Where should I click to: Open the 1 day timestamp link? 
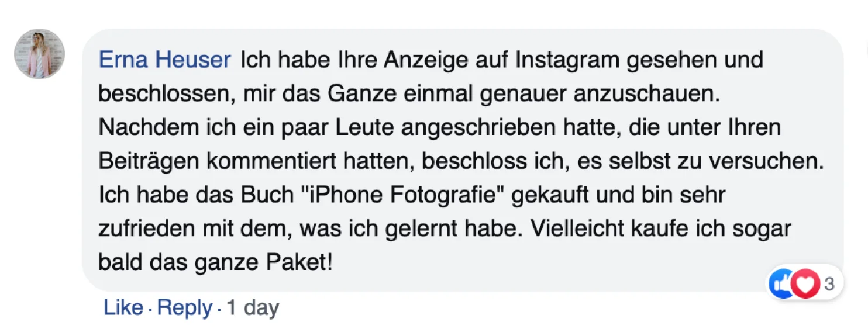tap(253, 308)
